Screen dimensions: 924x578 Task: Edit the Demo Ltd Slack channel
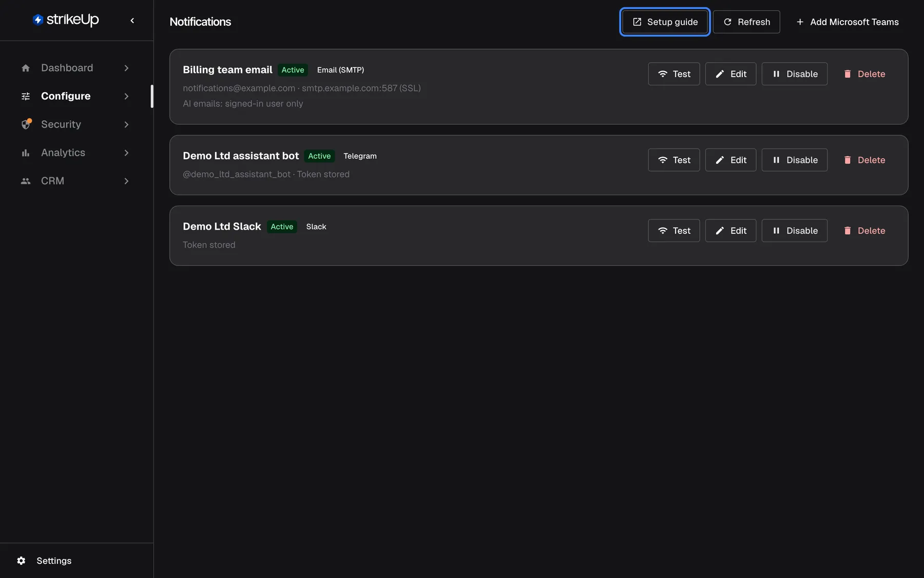tap(730, 231)
